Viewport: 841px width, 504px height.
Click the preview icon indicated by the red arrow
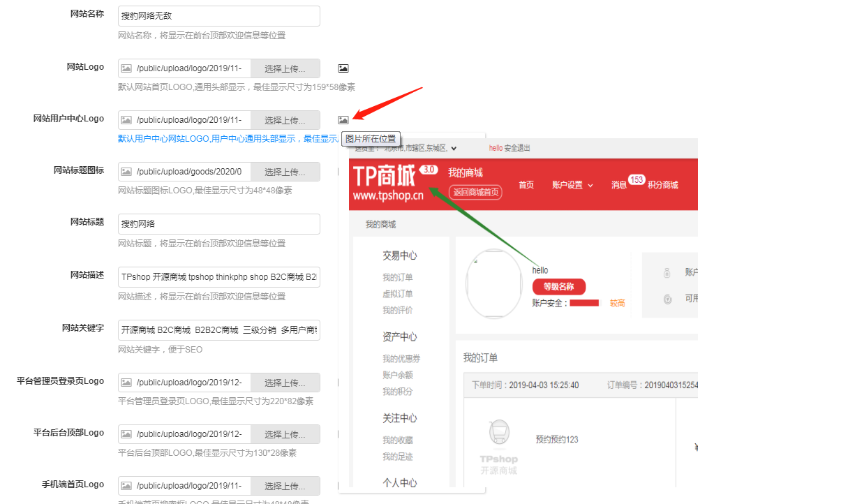coord(343,119)
